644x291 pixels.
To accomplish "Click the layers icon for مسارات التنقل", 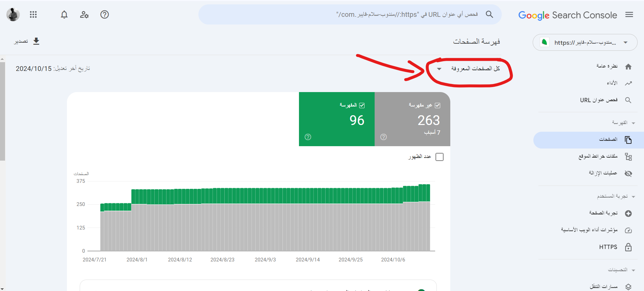I will tap(628, 287).
